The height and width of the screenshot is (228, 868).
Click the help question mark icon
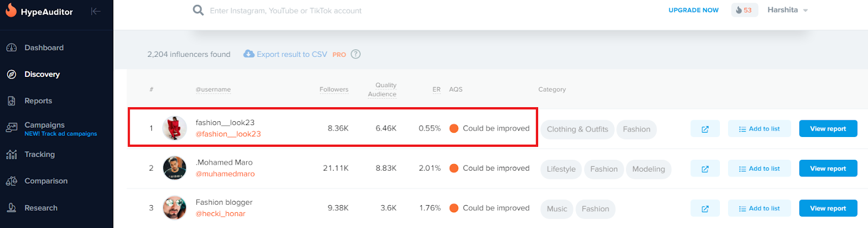click(356, 54)
